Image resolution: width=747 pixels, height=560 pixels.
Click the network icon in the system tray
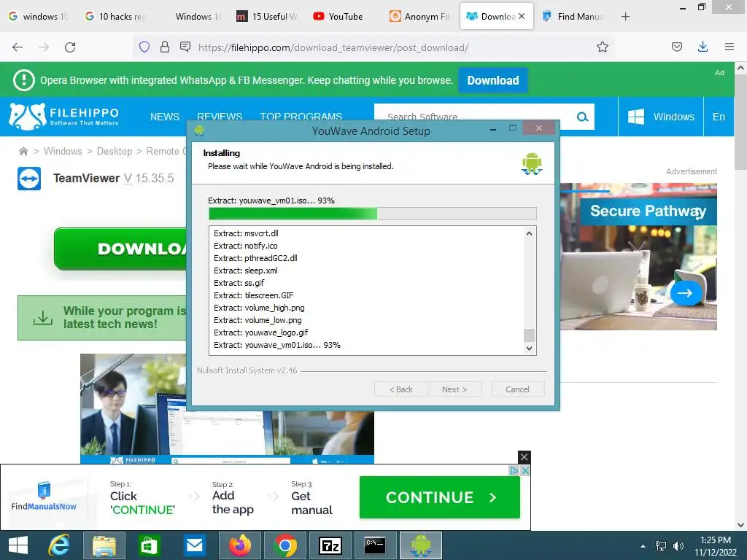(661, 546)
